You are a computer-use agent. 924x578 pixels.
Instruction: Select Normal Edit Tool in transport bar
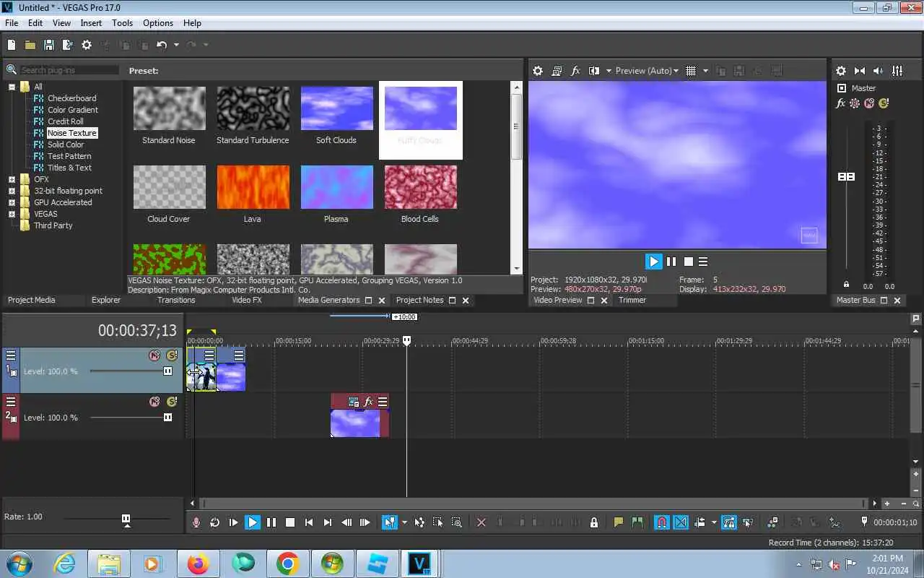(390, 522)
